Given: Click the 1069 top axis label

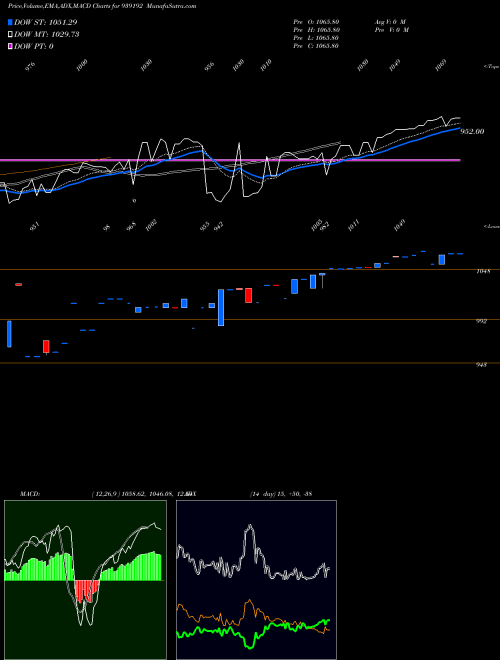Looking at the screenshot, I should click(441, 65).
